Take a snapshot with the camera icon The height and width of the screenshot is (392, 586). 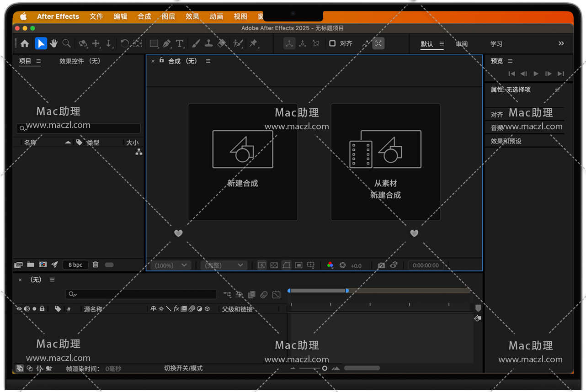(x=381, y=265)
